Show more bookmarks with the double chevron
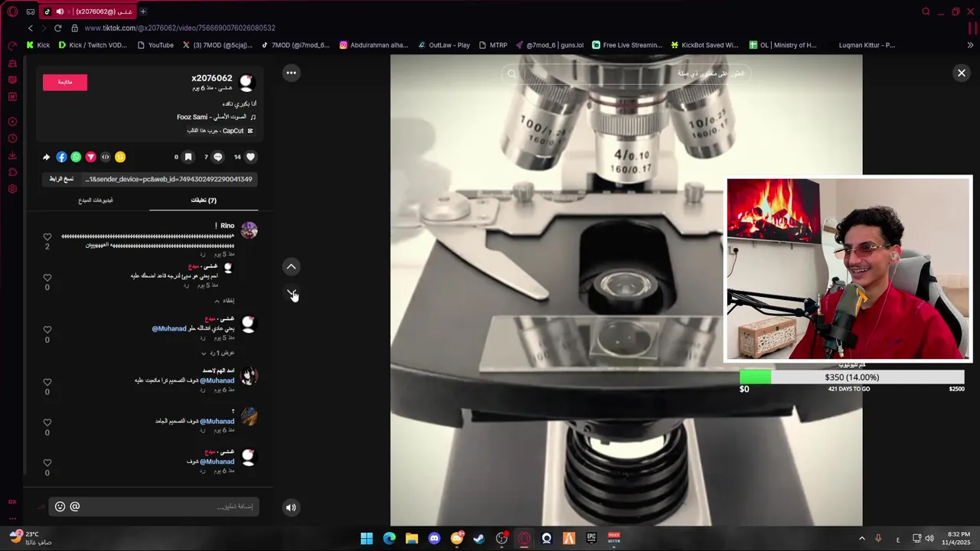980x551 pixels. [x=970, y=45]
